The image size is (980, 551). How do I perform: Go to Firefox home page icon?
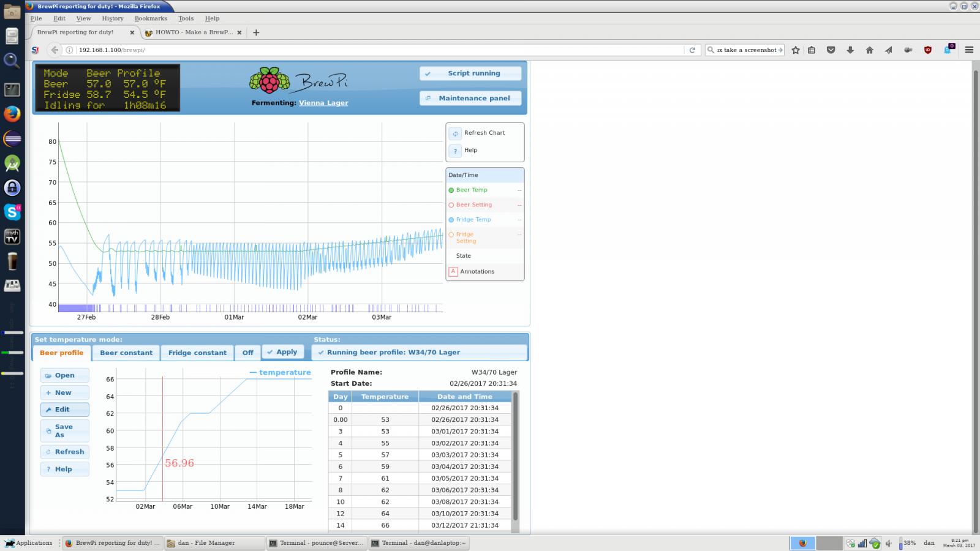coord(869,50)
